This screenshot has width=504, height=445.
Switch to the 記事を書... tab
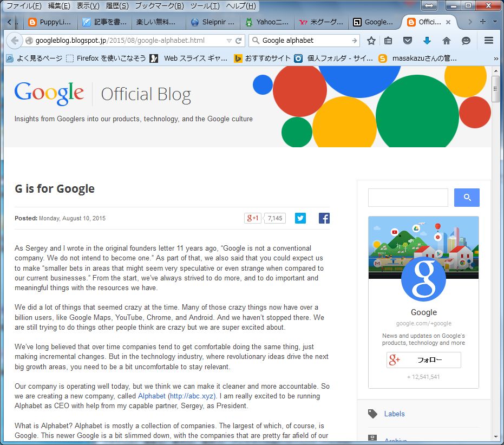104,22
